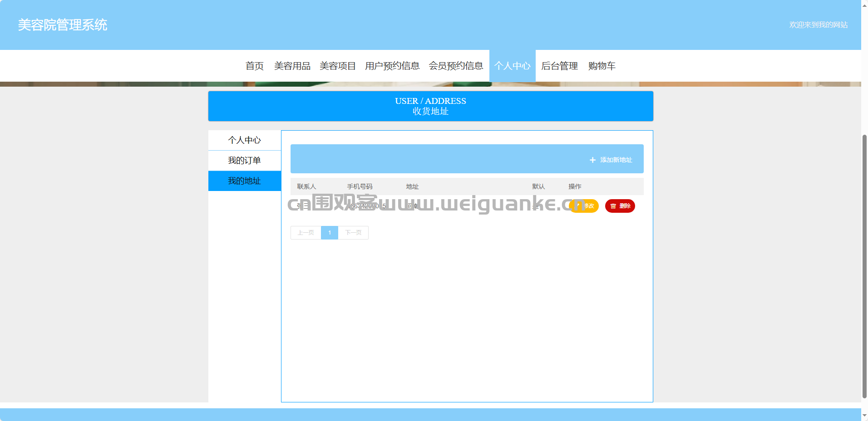Screen dimensions: 868x421
Task: Go to previous page with 上一页
Action: coord(306,233)
